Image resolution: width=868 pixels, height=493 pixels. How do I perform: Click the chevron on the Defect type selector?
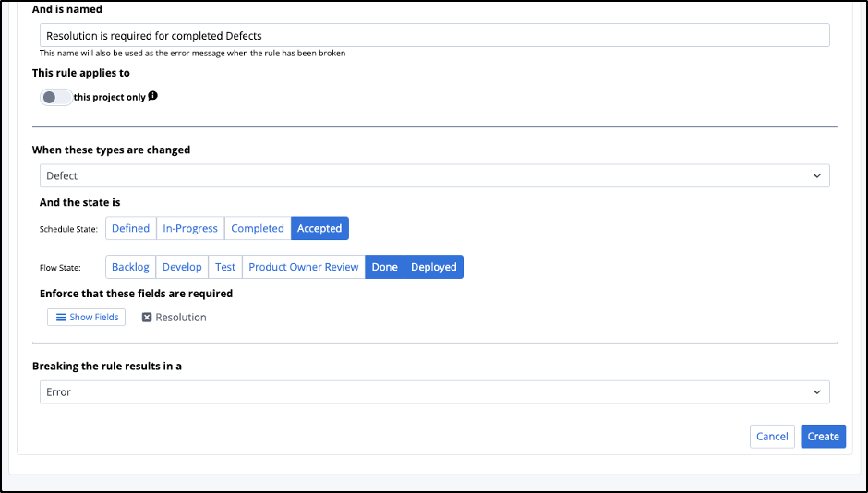click(816, 175)
